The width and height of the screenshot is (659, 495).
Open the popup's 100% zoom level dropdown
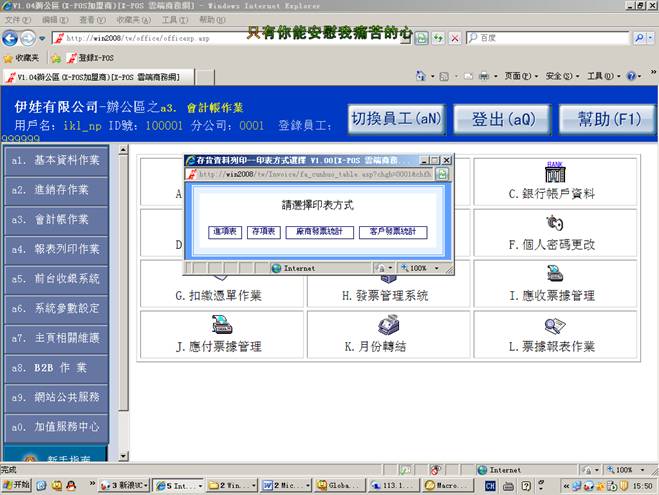tap(421, 268)
